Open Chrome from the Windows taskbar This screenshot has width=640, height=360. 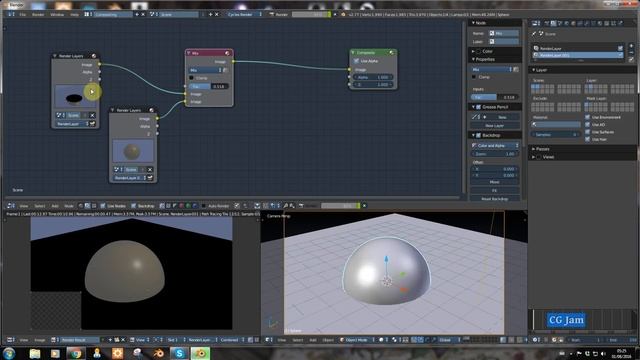tap(75, 353)
